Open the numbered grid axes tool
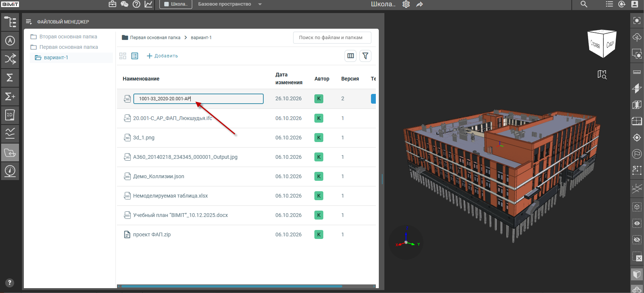This screenshot has height=293, width=644. coord(637,188)
